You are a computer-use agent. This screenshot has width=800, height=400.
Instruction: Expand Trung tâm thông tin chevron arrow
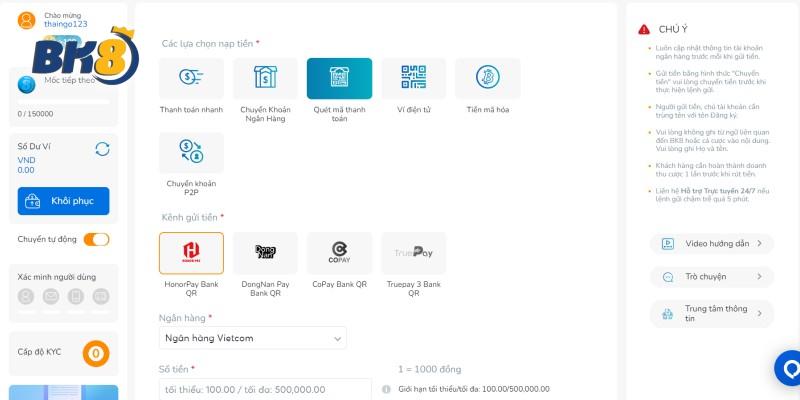point(759,313)
